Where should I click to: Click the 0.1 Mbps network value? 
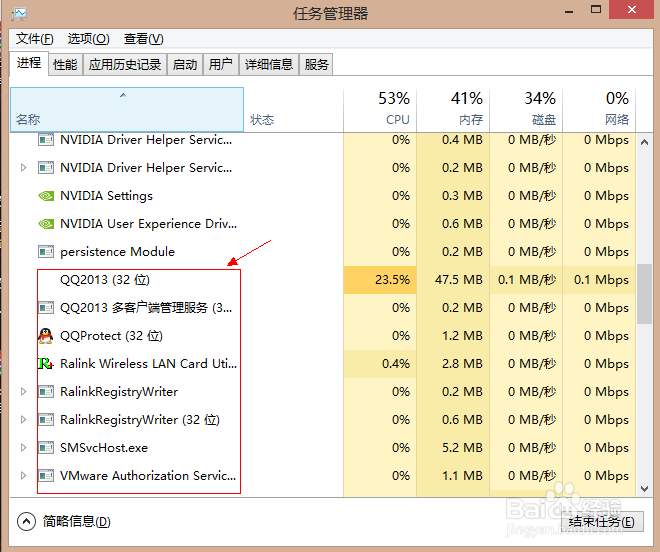[x=601, y=280]
